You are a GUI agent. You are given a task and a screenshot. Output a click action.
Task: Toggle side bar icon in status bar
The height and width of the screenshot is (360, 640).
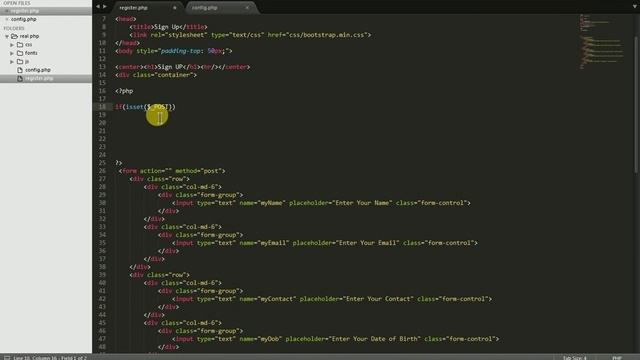click(x=7, y=358)
